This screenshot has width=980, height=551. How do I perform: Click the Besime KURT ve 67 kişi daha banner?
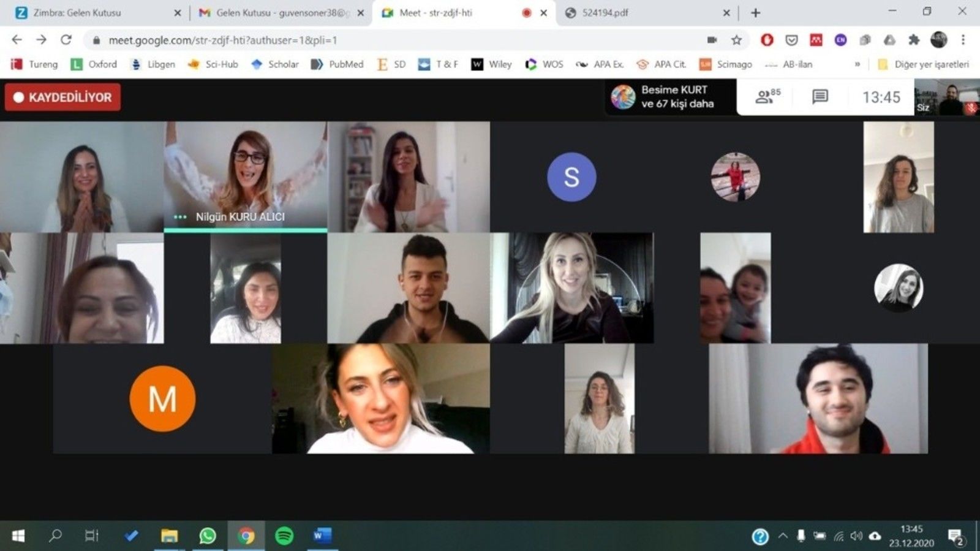click(671, 97)
